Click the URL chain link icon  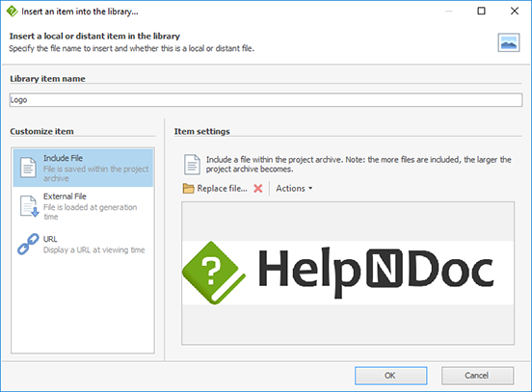pos(28,244)
